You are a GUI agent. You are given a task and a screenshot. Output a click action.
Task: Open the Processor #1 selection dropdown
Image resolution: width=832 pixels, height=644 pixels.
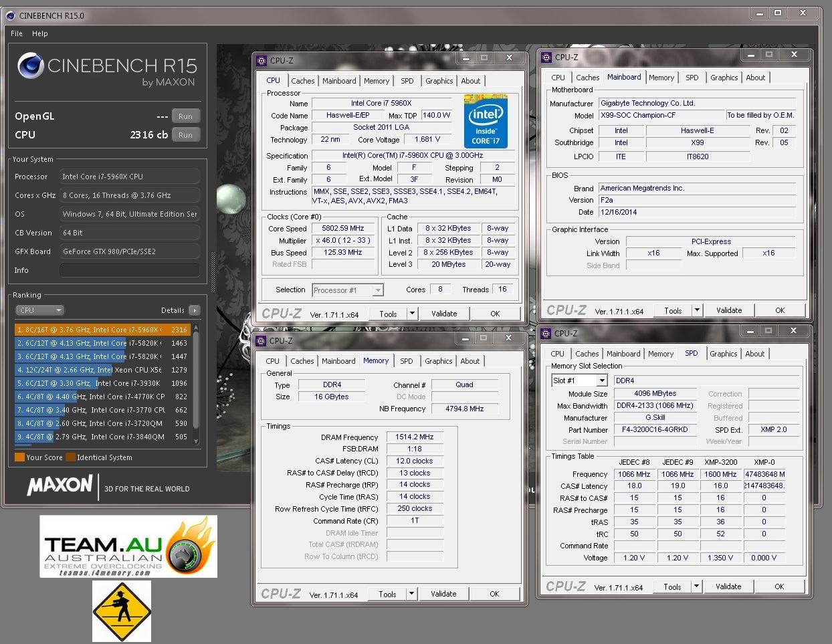pos(348,290)
